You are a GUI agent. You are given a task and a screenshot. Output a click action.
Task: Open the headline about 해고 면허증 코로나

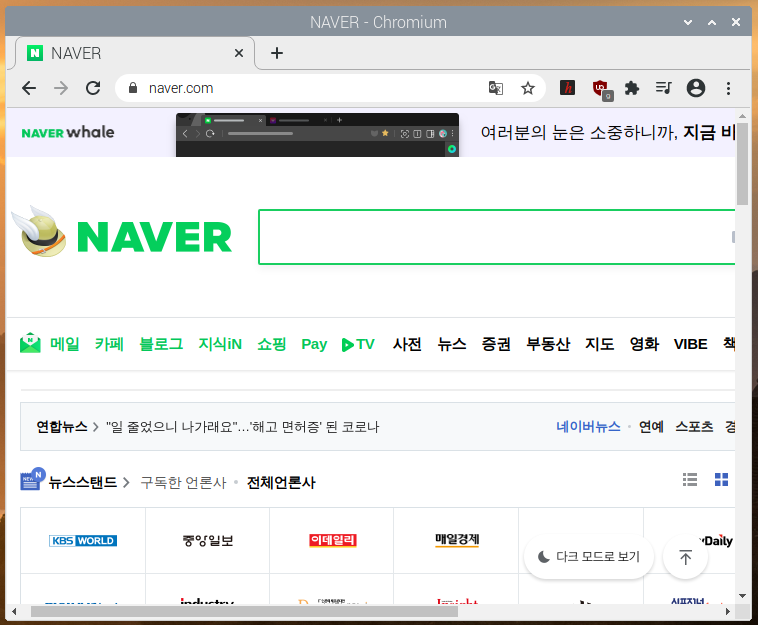[243, 427]
